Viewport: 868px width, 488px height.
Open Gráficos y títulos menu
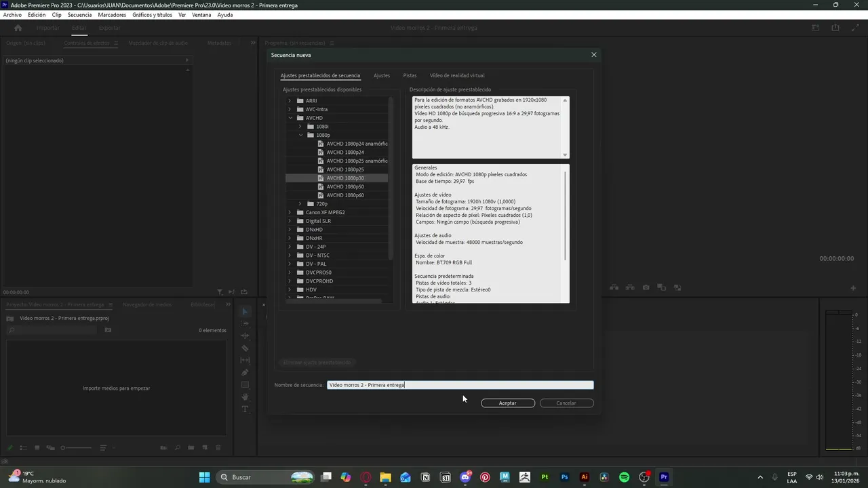pyautogui.click(x=152, y=15)
